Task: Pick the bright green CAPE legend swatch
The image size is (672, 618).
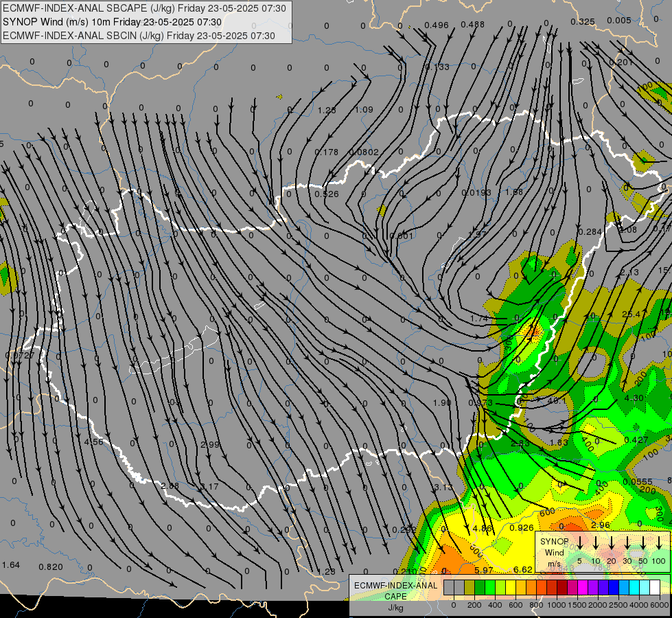Action: tap(490, 587)
